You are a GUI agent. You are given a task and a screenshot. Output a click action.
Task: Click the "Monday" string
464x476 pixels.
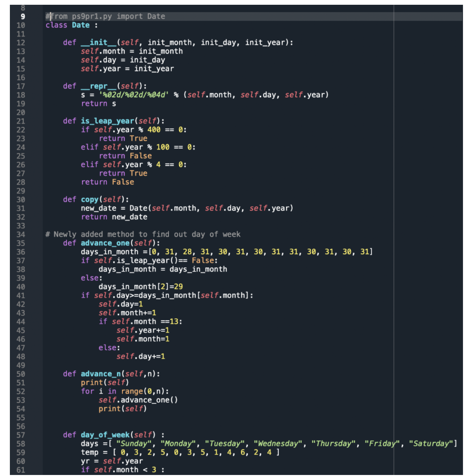point(179,444)
